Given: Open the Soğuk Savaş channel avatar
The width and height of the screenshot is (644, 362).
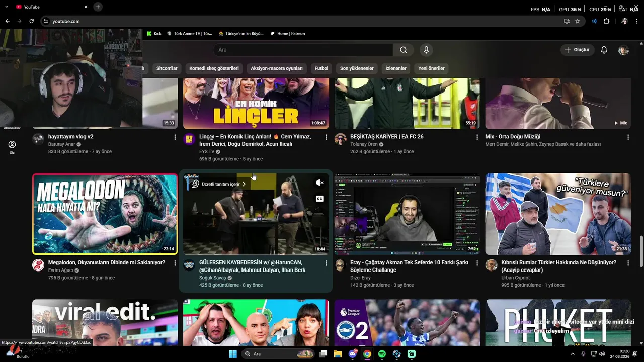Looking at the screenshot, I should [x=189, y=265].
